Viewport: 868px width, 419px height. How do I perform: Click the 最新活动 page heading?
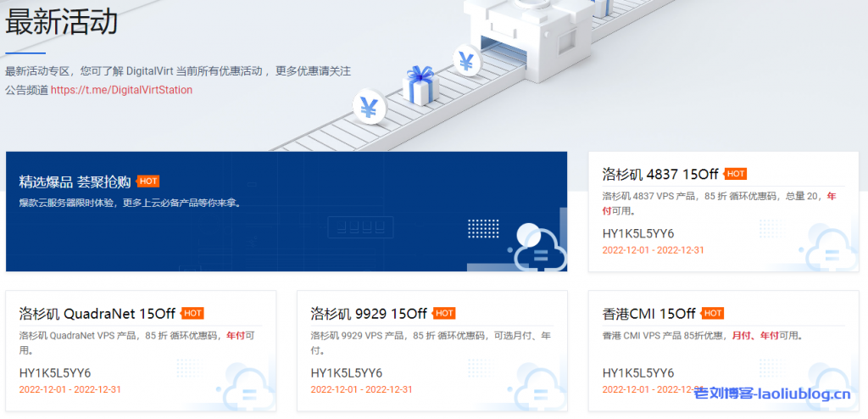coord(61,23)
